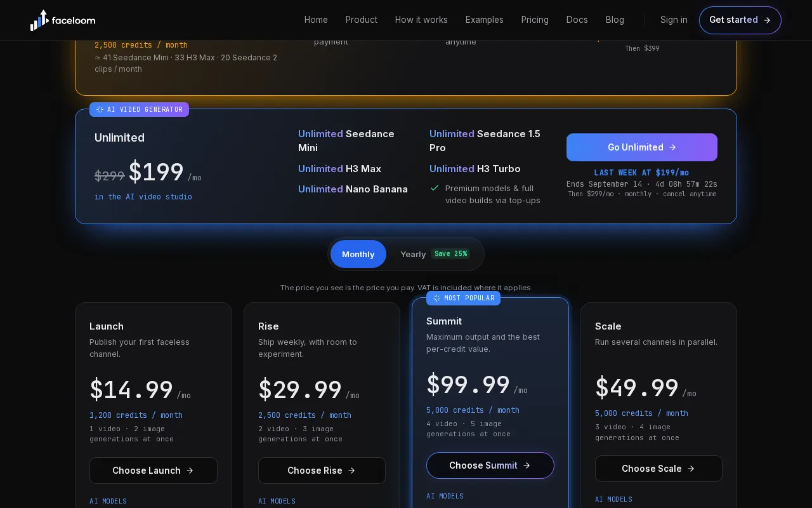Click the $49.99 Scale price

[637, 387]
